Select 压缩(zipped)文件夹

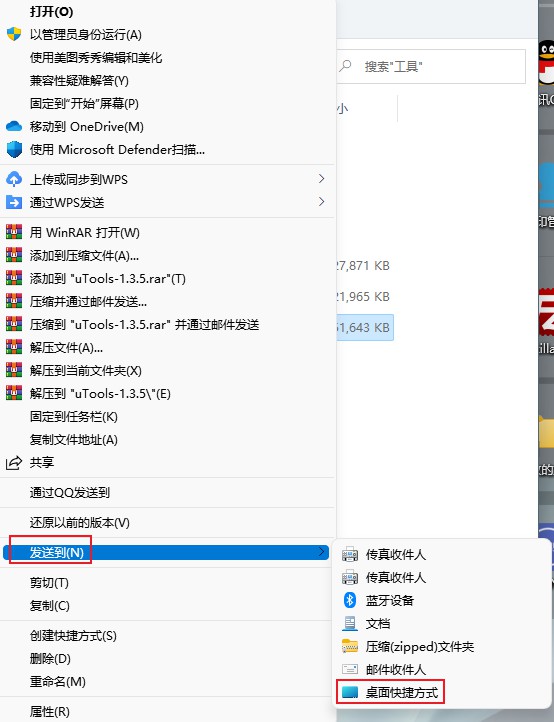coord(420,646)
